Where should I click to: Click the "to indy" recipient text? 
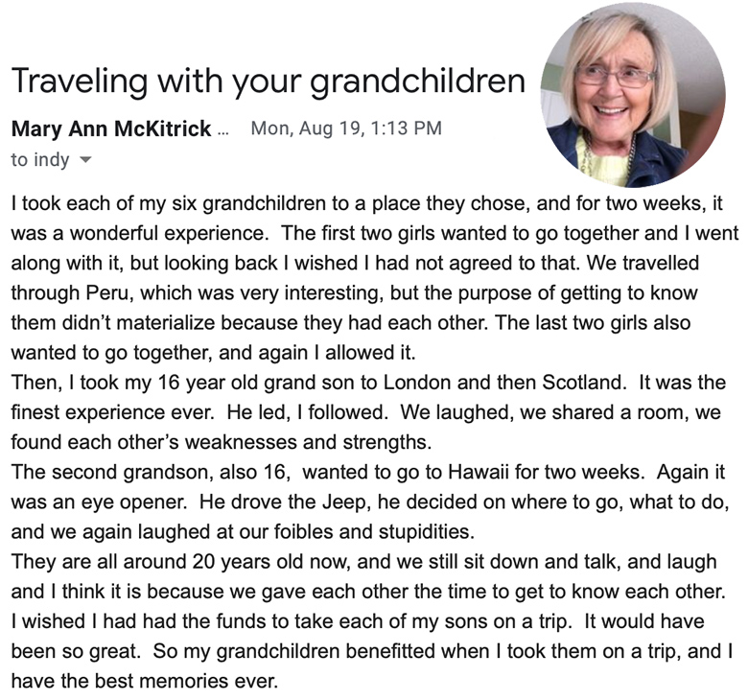(40, 159)
